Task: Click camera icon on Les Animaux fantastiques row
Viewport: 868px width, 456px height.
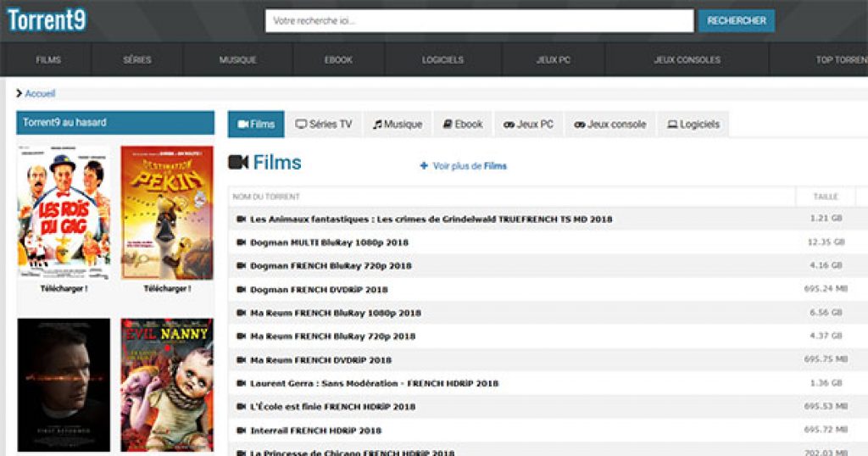Action: point(242,220)
